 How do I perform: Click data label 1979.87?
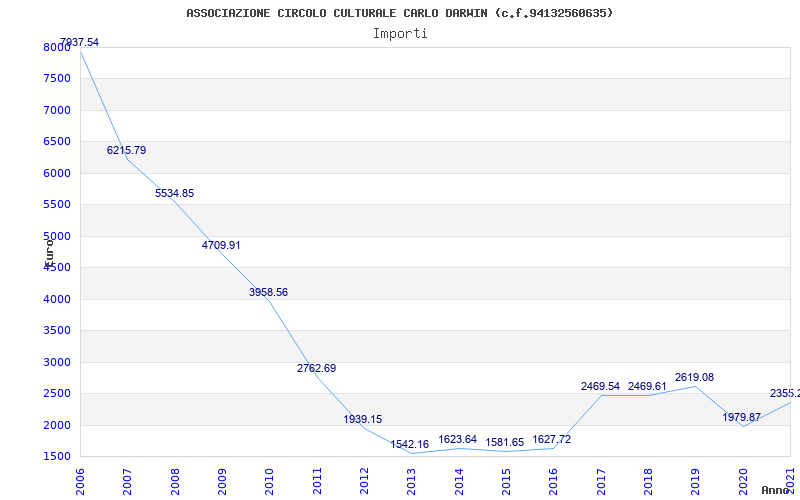pyautogui.click(x=741, y=417)
